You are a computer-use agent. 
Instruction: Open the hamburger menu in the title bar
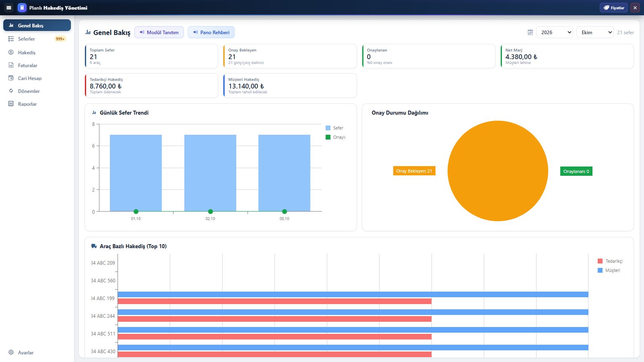pyautogui.click(x=9, y=8)
